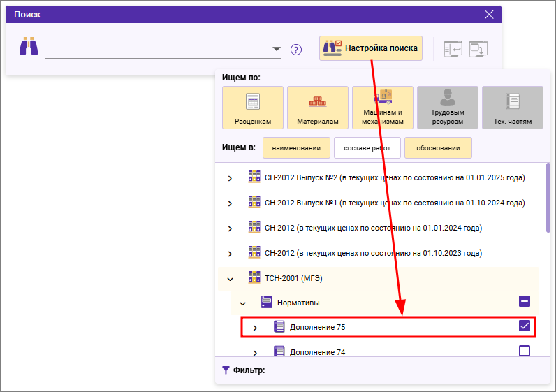
Task: Collapse the ТСН-2001 (МГЭ) node
Action: tap(231, 279)
